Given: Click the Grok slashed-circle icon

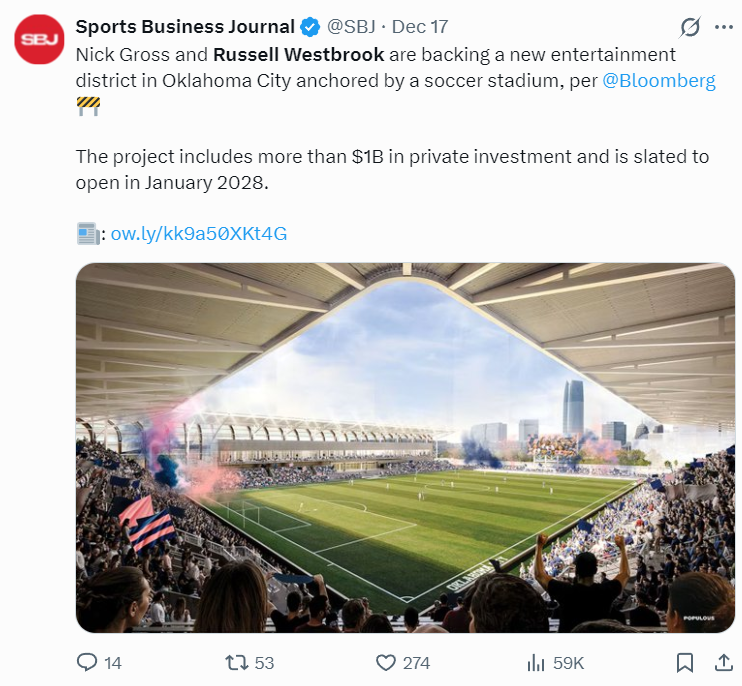Looking at the screenshot, I should click(x=690, y=27).
